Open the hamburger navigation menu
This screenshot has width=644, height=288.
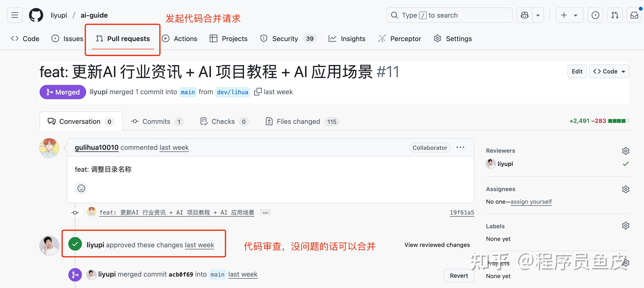(x=15, y=15)
